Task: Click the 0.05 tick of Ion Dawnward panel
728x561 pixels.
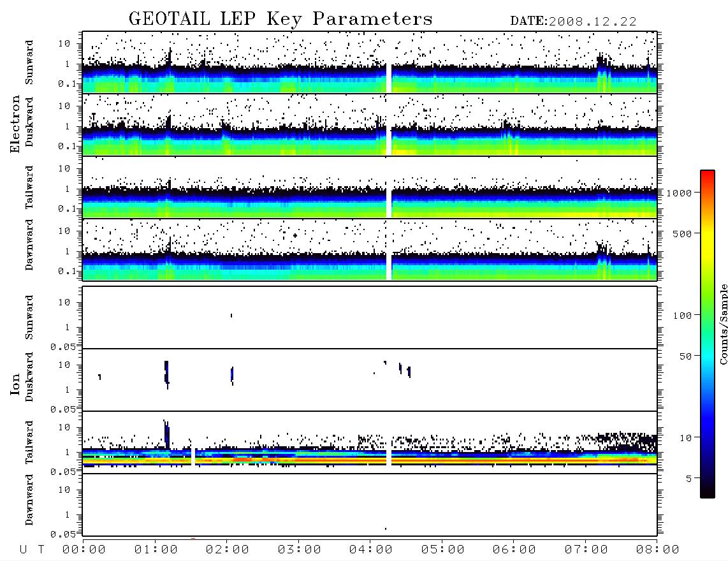Action: pos(62,534)
